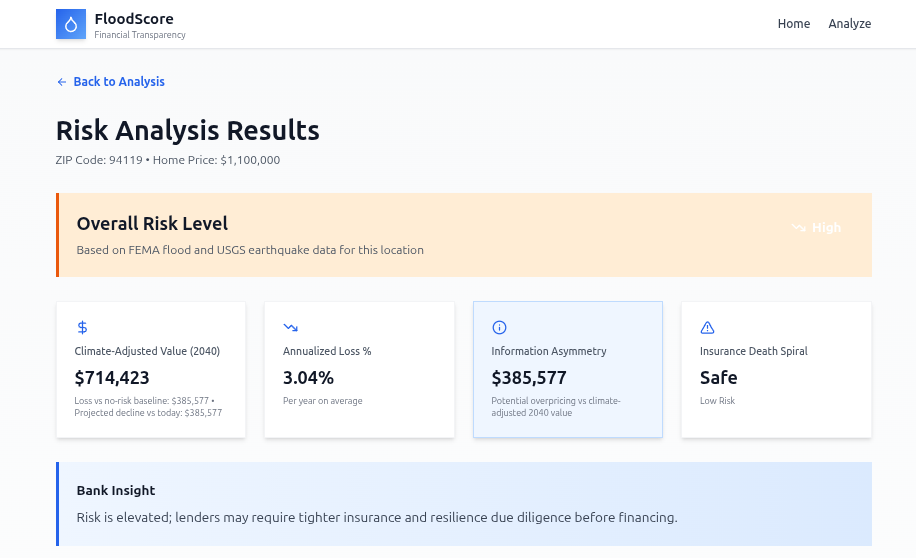Viewport: 916px width, 558px height.
Task: Click the Bank Insight panel
Action: click(464, 504)
